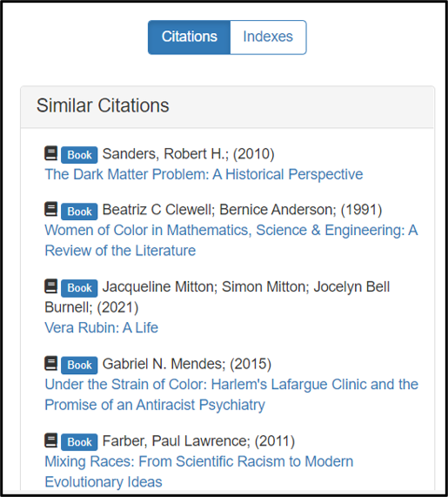Viewport: 448px width, 497px height.
Task: Select author text Sanders, Robert H.; (2010)
Action: 189,154
